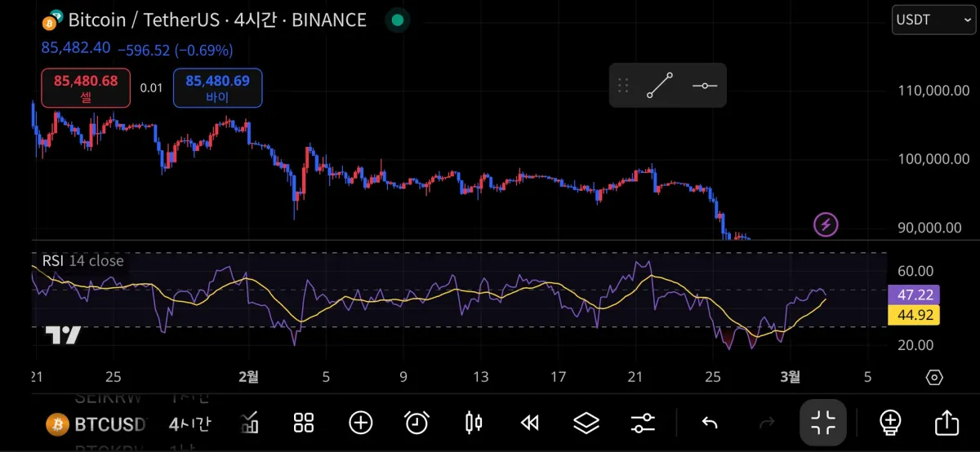This screenshot has width=980, height=452.
Task: Start bar replay with rewind icon
Action: (x=530, y=422)
